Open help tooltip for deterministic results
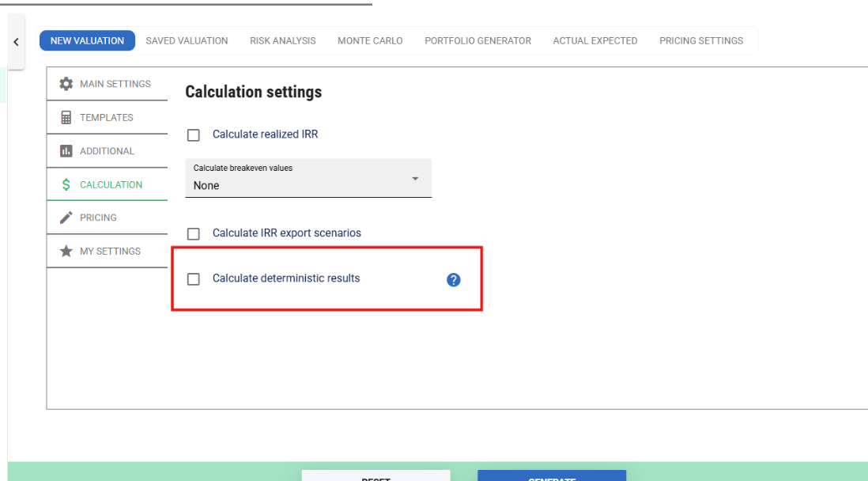Image resolution: width=868 pixels, height=481 pixels. (x=454, y=279)
